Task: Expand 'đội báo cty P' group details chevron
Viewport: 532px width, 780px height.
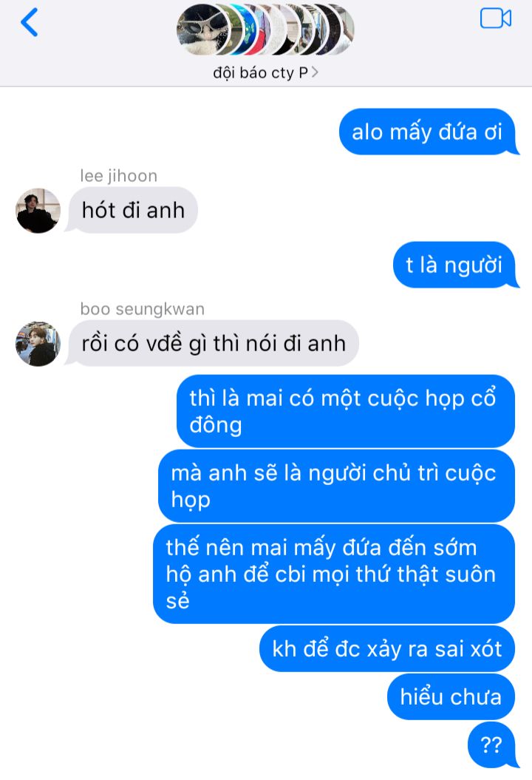Action: coord(315,72)
